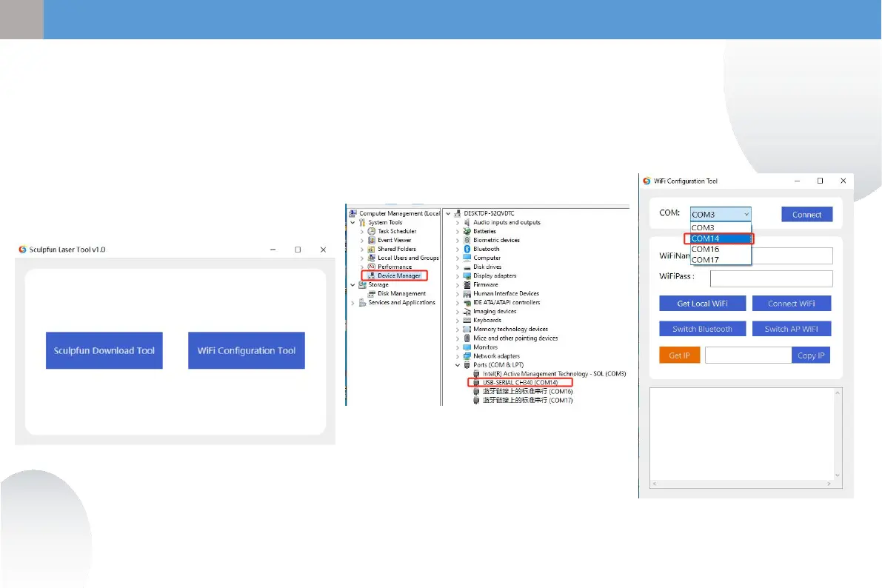Open the Sculpfun Download Tool
This screenshot has width=882, height=588.
104,350
